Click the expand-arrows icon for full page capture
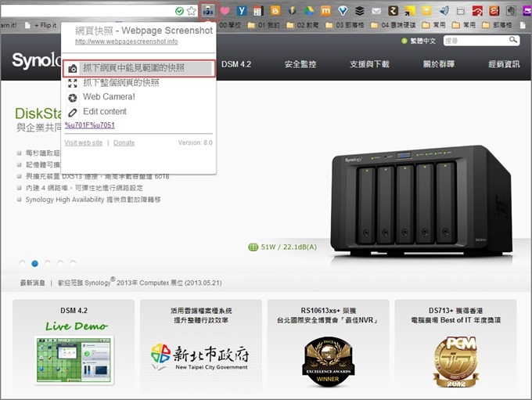Viewport: 532px width, 400px height. point(72,83)
